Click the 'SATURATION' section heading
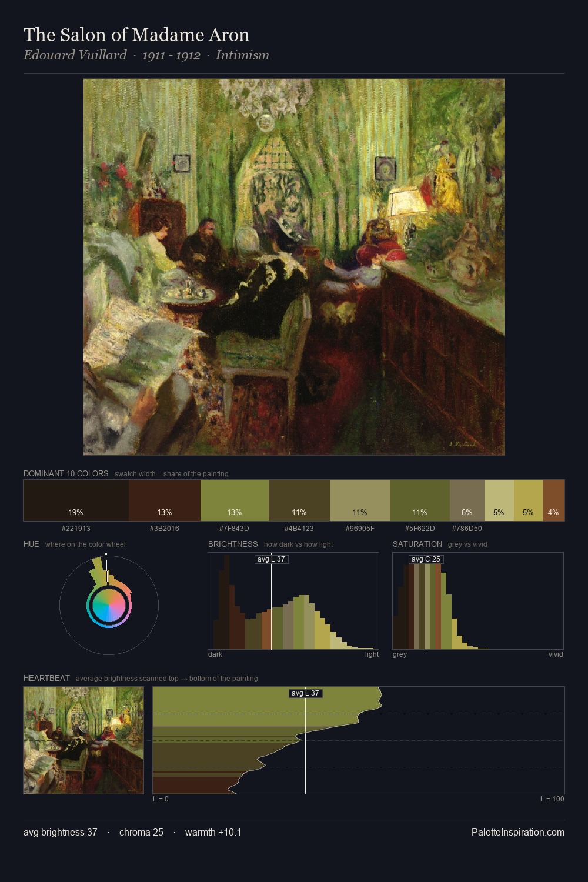The width and height of the screenshot is (588, 882). point(417,544)
